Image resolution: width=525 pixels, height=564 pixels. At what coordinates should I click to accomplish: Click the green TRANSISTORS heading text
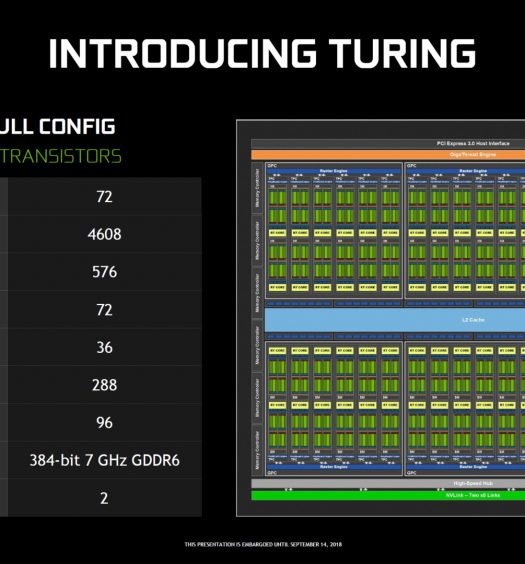(x=60, y=156)
